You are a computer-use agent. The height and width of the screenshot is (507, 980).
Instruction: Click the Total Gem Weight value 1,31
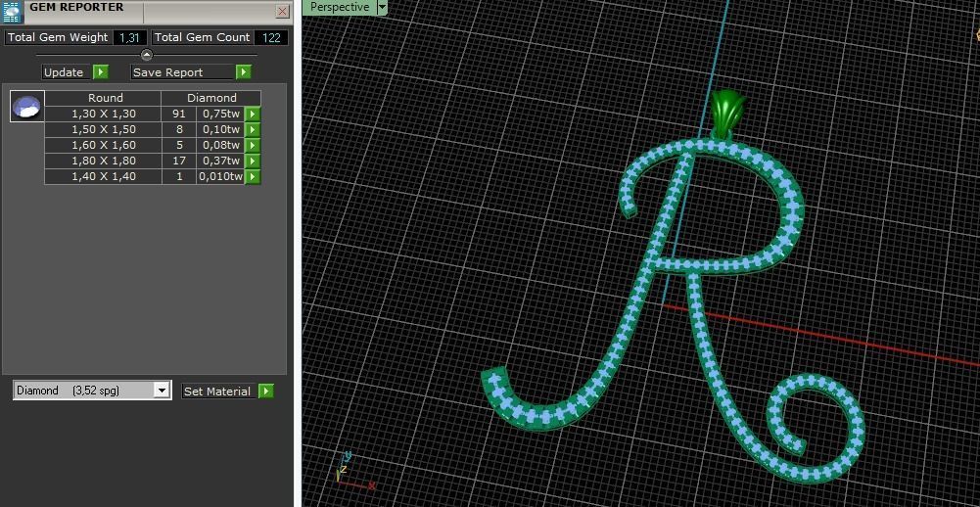point(129,37)
